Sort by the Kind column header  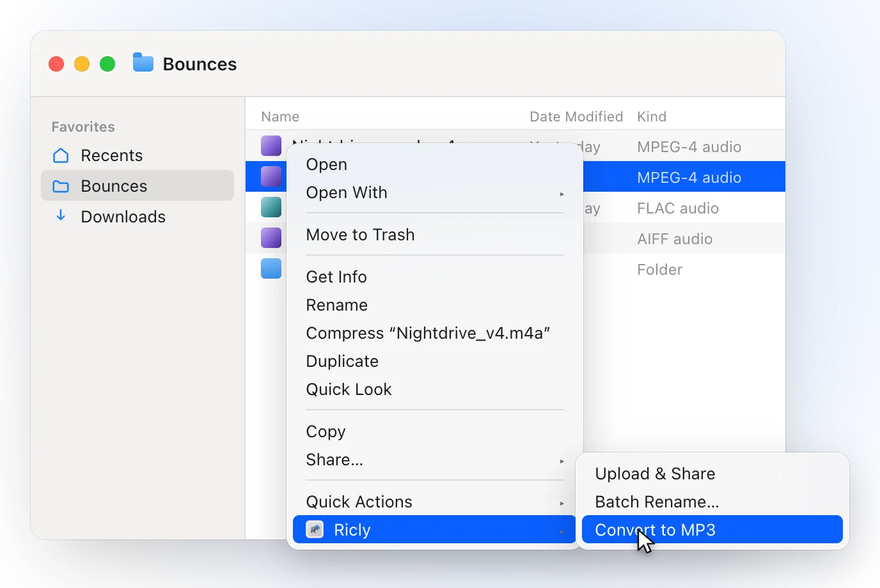pos(652,116)
